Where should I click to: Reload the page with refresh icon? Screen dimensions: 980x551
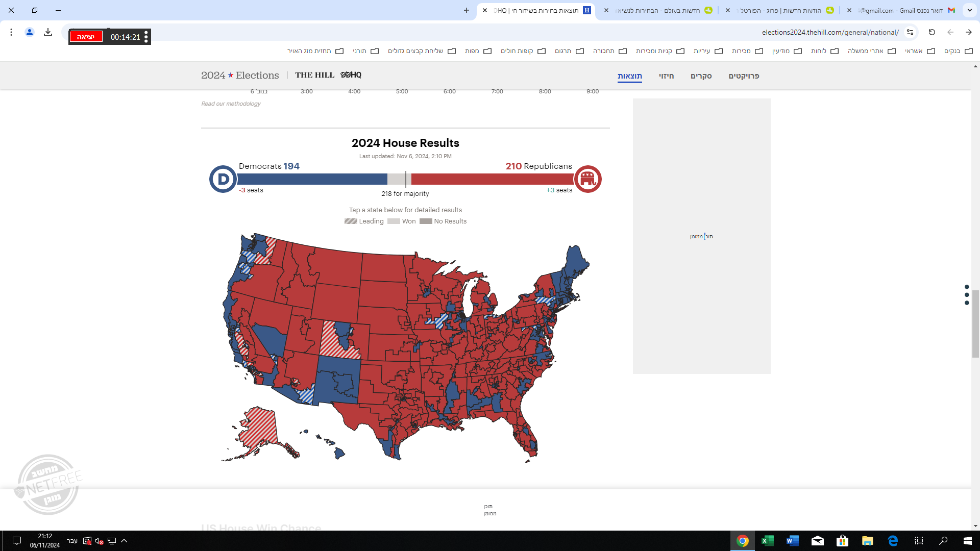932,32
